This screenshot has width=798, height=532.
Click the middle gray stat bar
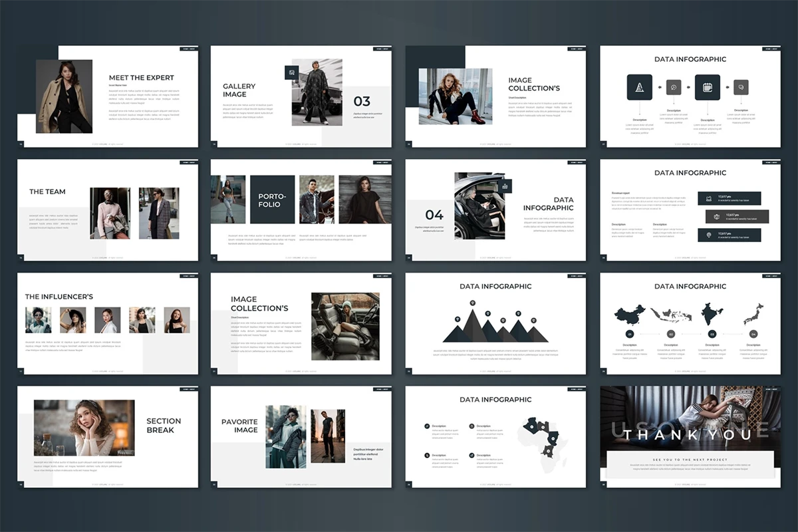737,217
